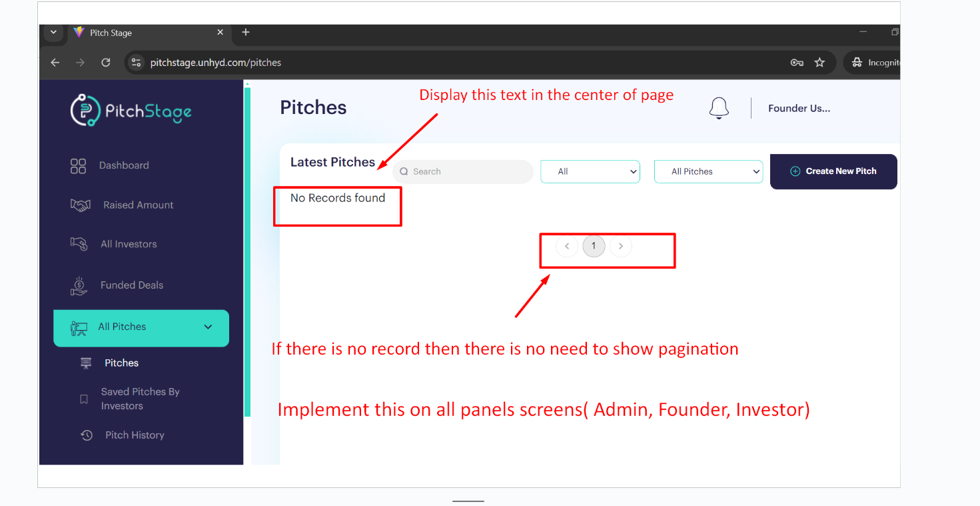Click the Raised Amount handshake icon
The height and width of the screenshot is (506, 980).
point(80,205)
